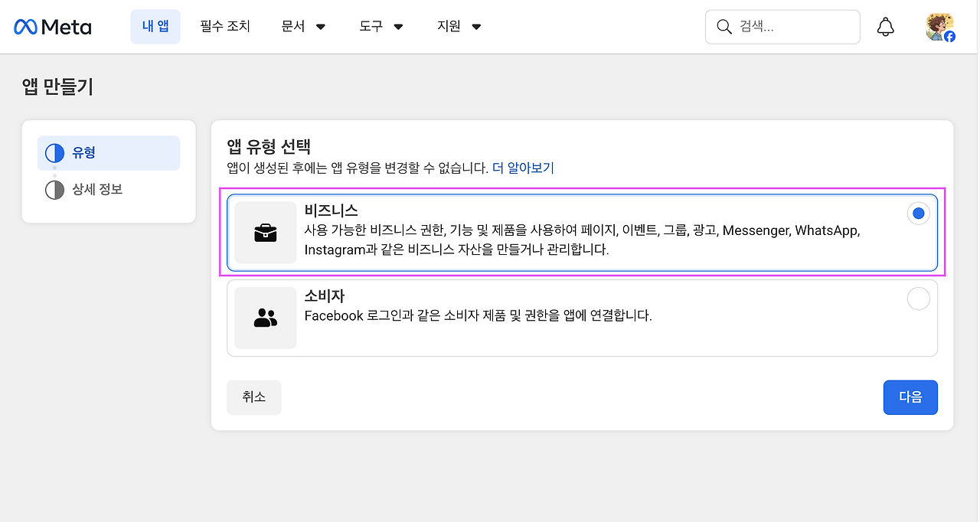The width and height of the screenshot is (980, 522).
Task: Select the 비즈니스 radio button
Action: click(918, 214)
